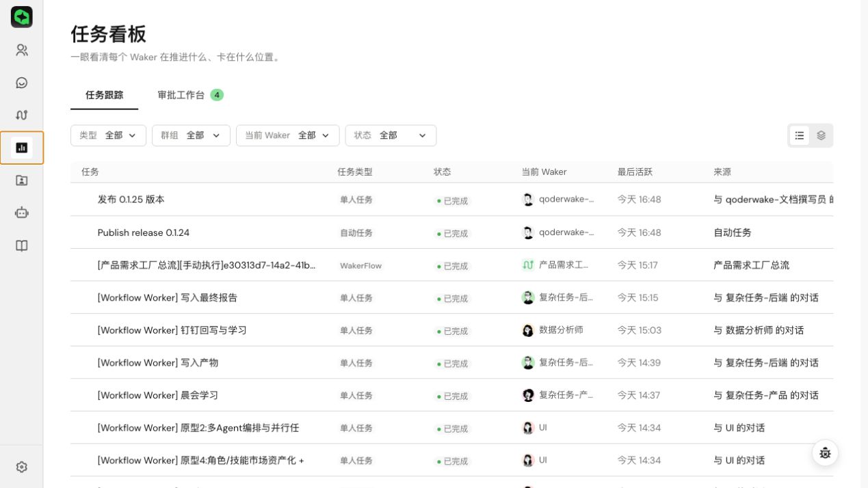868x488 pixels.
Task: Open the contacts folder sidebar icon
Action: pyautogui.click(x=22, y=180)
